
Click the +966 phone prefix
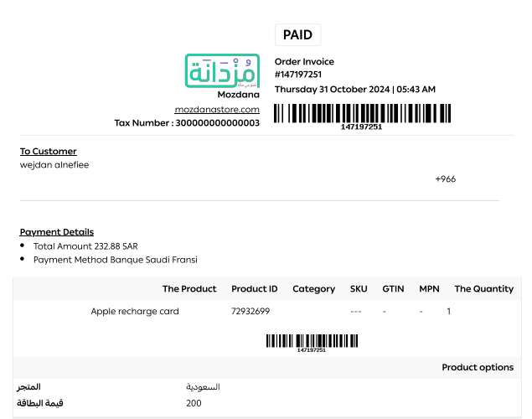[x=445, y=179]
